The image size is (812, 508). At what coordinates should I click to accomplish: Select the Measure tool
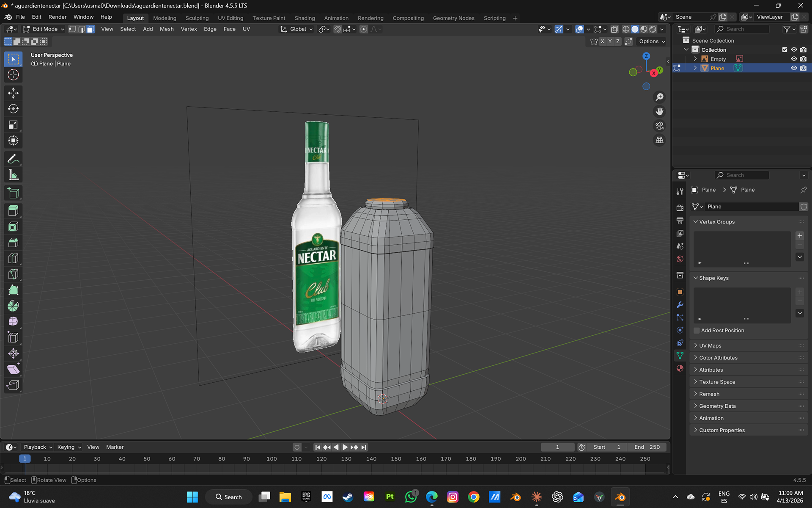click(x=13, y=175)
